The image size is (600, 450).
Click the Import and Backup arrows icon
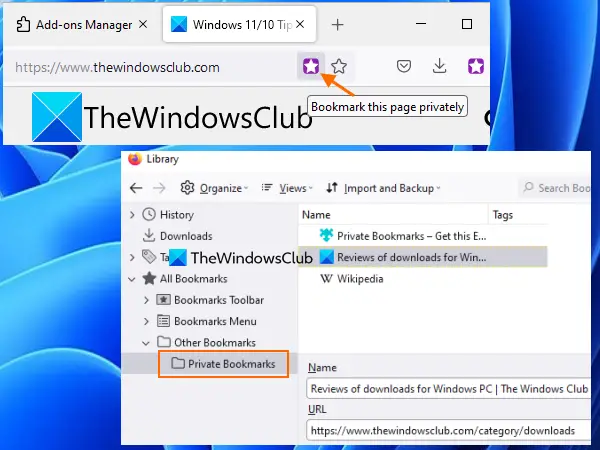tap(332, 188)
